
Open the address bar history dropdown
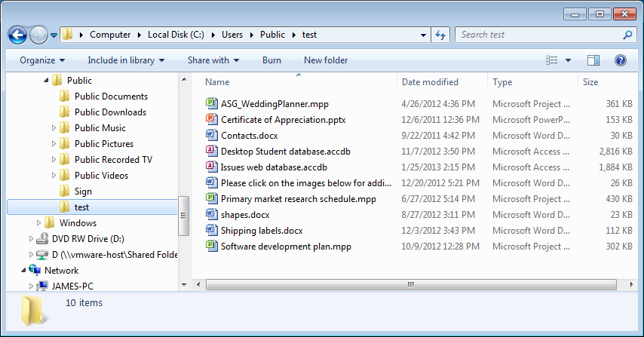423,35
